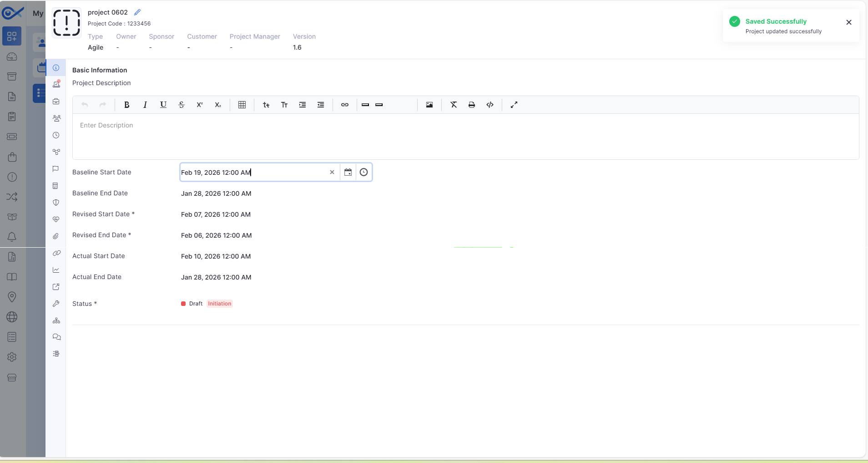Image resolution: width=868 pixels, height=463 pixels.
Task: Click the underline formatting icon
Action: click(163, 105)
